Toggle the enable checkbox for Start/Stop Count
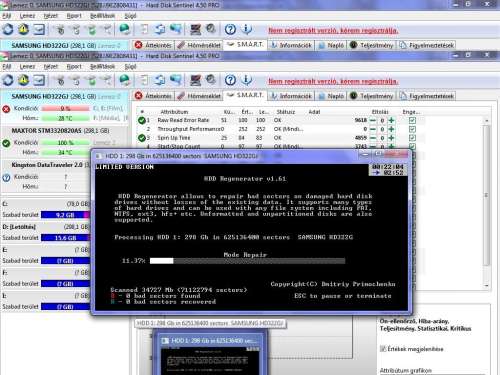 tap(412, 146)
